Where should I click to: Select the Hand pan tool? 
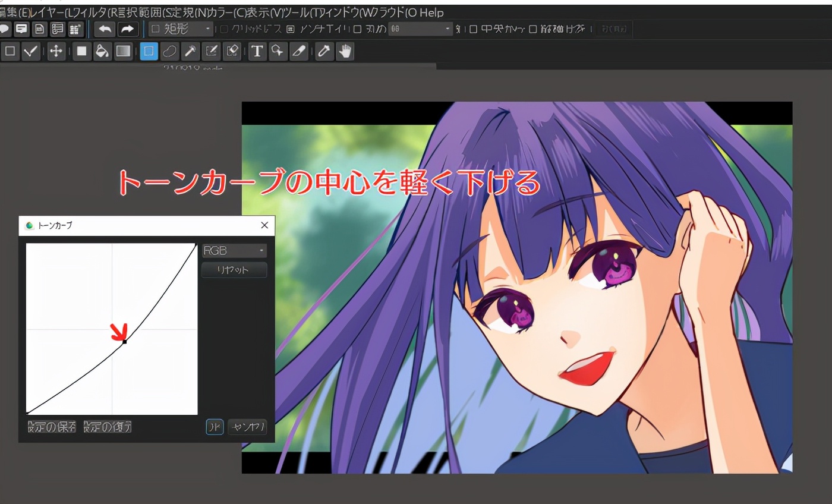345,52
